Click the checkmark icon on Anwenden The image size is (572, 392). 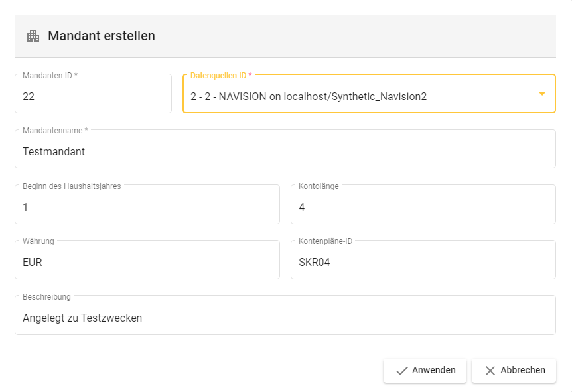[401, 371]
